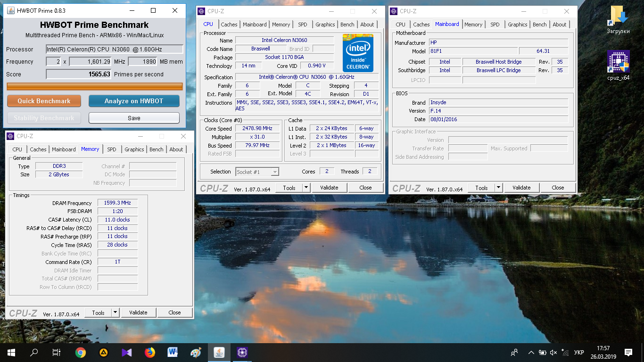Viewport: 644px width, 362px height.
Task: Change the УКР keyboard language
Action: point(579,352)
